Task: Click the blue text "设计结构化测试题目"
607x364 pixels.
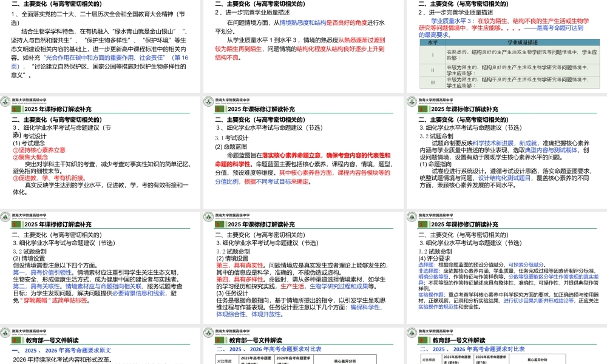Action: click(504, 178)
